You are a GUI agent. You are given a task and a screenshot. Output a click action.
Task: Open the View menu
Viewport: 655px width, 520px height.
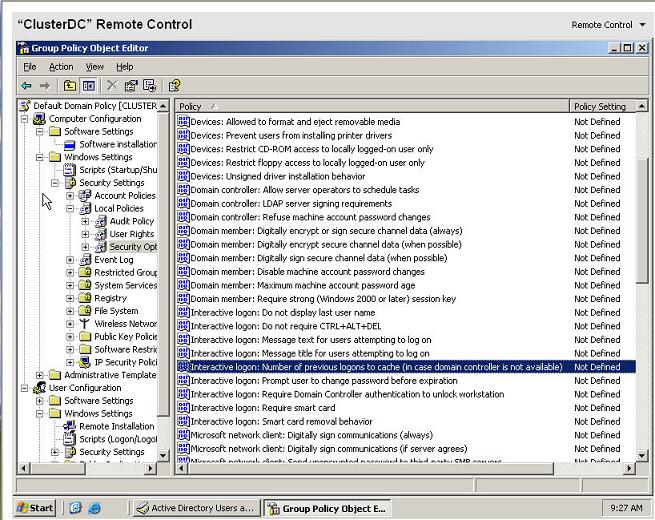(94, 67)
